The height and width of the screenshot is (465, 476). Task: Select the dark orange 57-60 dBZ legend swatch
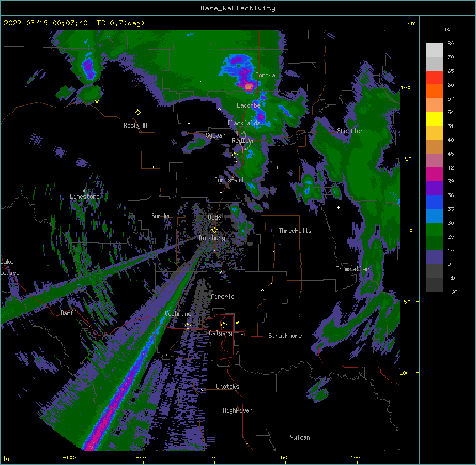click(434, 91)
